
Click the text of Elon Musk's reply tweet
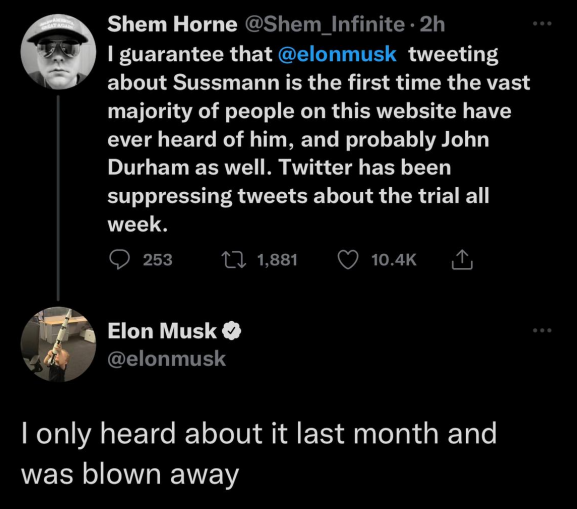click(259, 453)
